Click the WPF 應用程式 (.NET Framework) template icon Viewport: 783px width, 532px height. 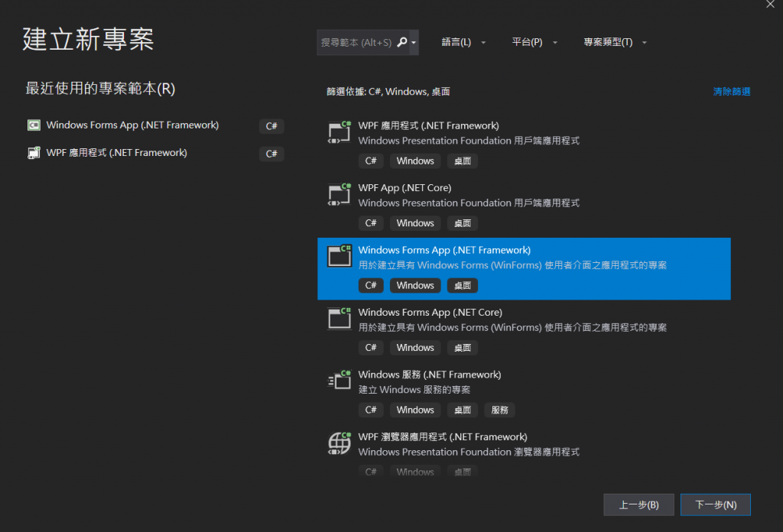[x=340, y=132]
